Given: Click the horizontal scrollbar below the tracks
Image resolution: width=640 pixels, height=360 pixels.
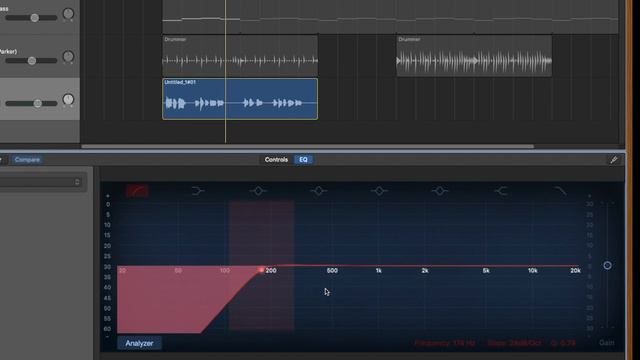Looking at the screenshot, I should pyautogui.click(x=308, y=146).
